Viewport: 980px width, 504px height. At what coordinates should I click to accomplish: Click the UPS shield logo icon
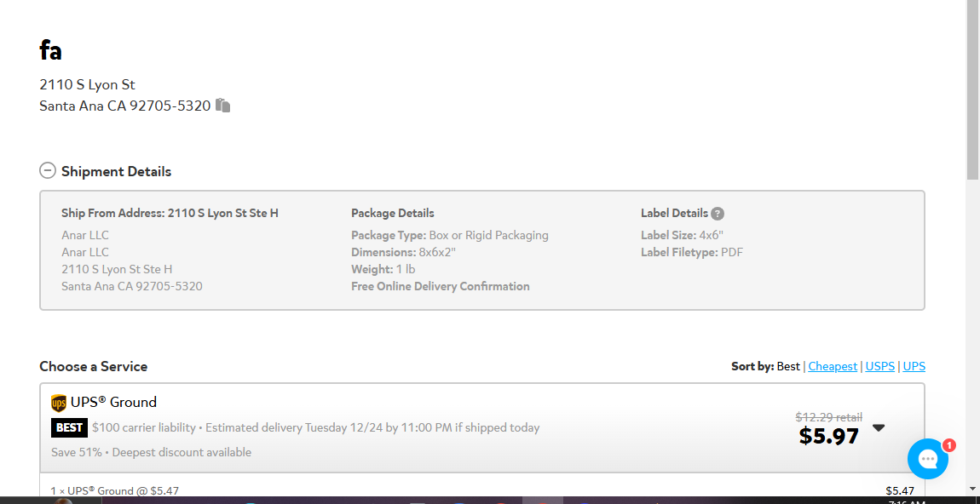coord(59,404)
